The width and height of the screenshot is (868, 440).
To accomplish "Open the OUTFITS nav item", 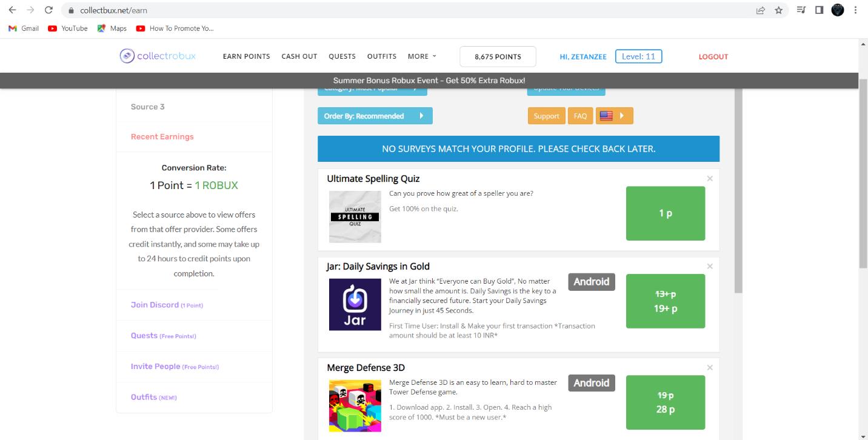I will [382, 56].
